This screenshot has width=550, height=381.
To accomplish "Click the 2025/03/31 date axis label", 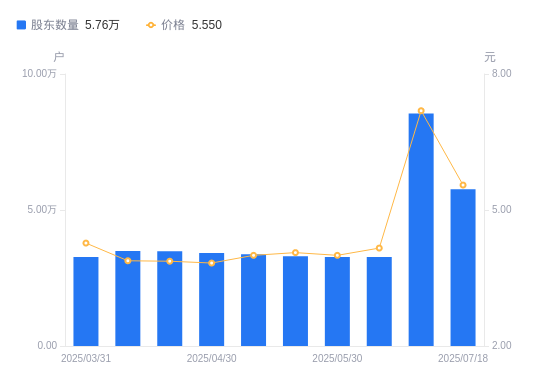I will pos(86,358).
